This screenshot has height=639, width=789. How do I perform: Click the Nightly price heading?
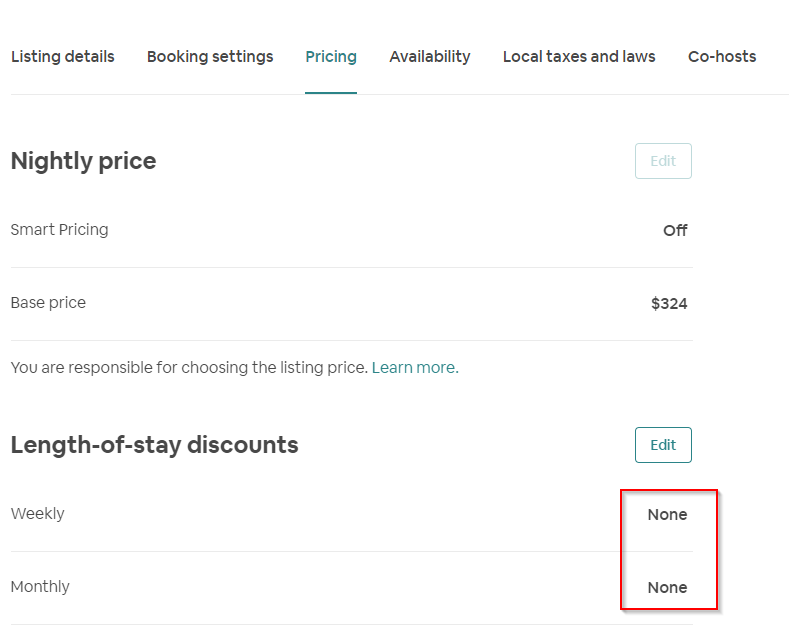pyautogui.click(x=83, y=161)
